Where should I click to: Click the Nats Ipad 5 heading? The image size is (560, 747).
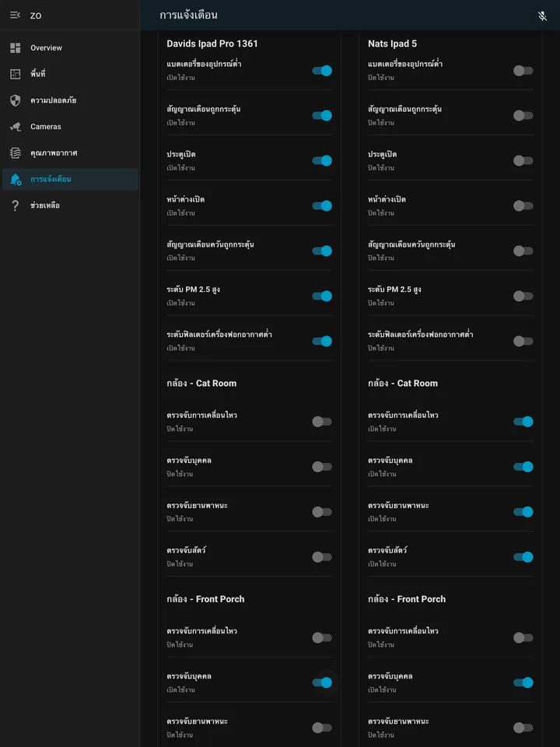pyautogui.click(x=392, y=44)
